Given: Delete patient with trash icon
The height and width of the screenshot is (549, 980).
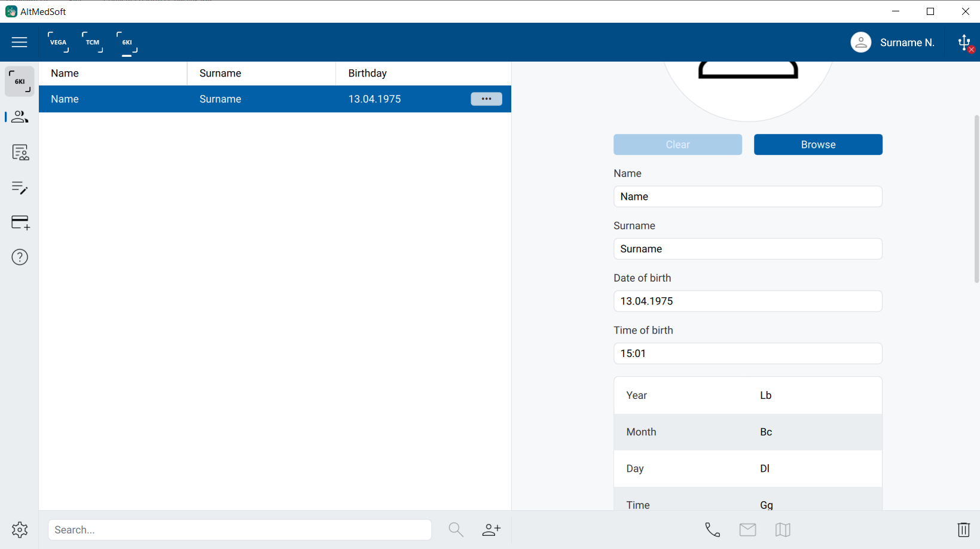Looking at the screenshot, I should pos(963,530).
